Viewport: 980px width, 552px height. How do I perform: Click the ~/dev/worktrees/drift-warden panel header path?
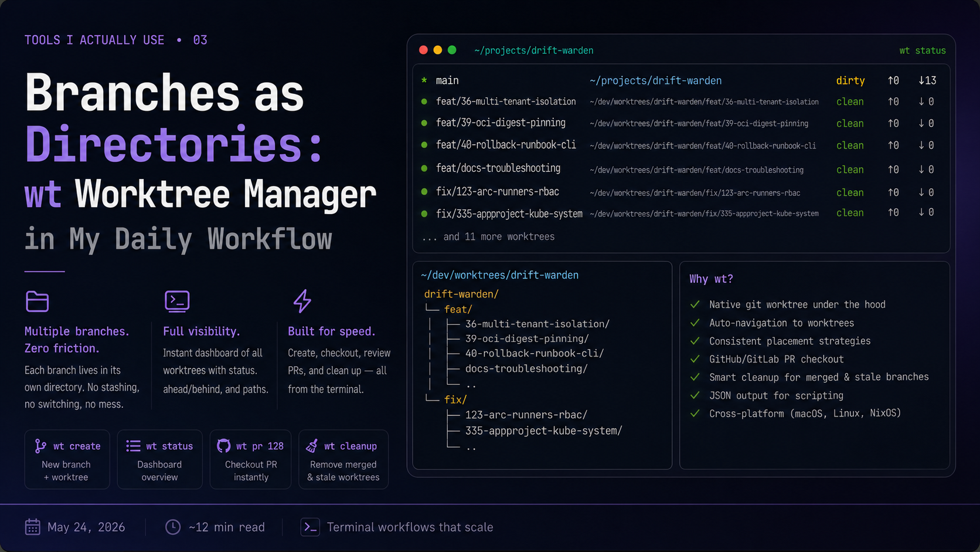(499, 275)
